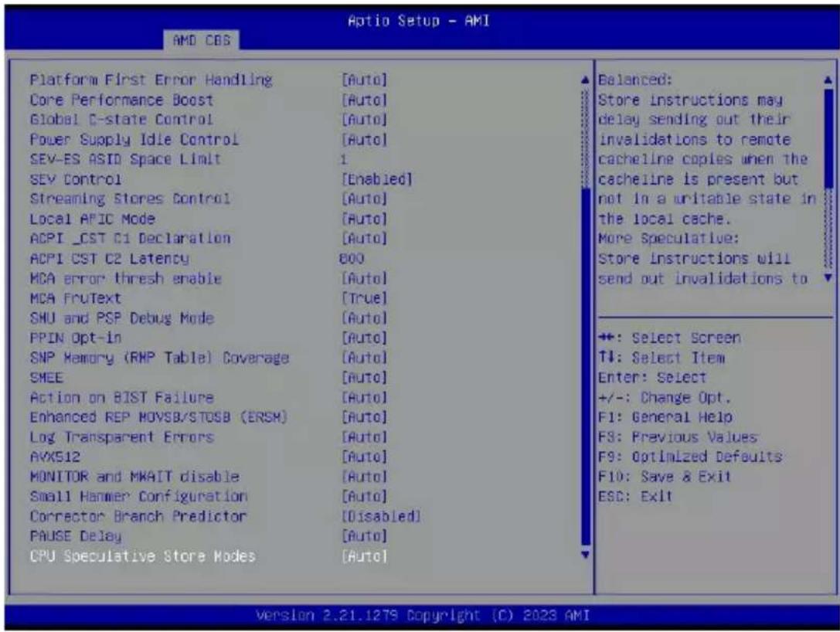This screenshot has width=840, height=632.
Task: Select the AMD CBS tab
Action: point(202,40)
